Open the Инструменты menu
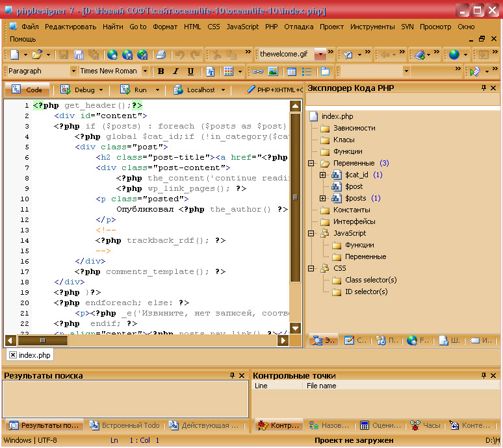The image size is (503, 448). pos(372,27)
